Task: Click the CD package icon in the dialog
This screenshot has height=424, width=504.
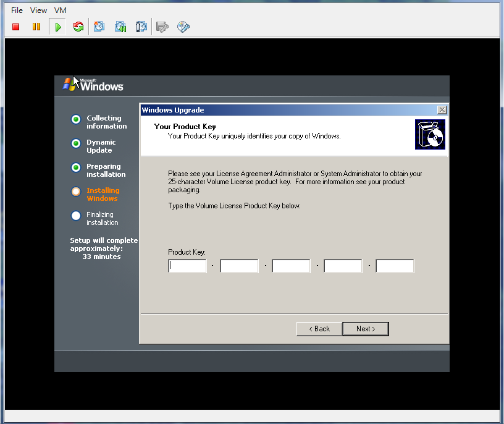Action: pos(430,134)
